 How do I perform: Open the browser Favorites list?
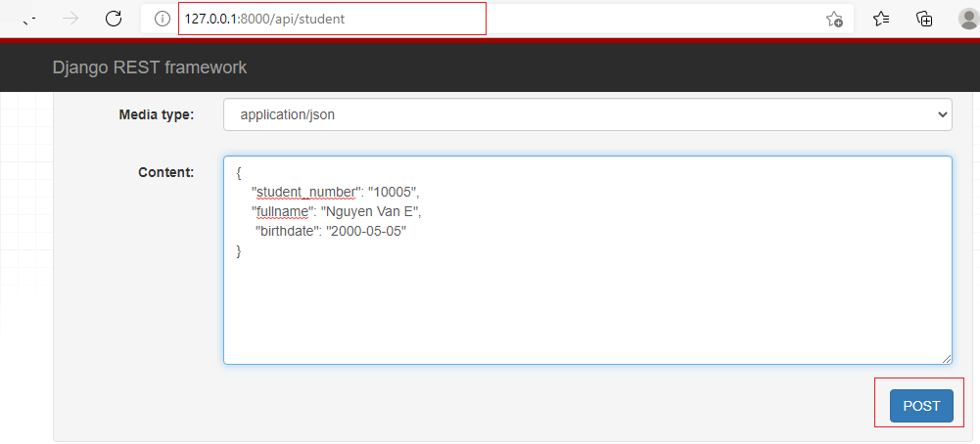(881, 19)
